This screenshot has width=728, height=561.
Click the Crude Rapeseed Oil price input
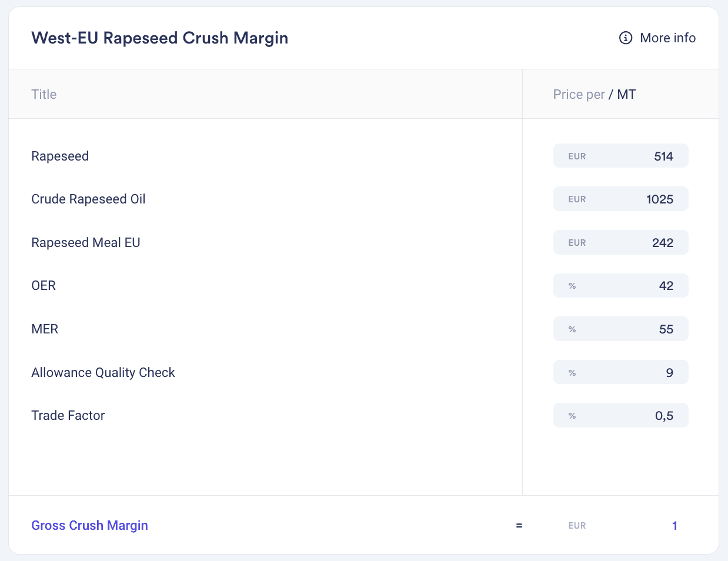621,199
